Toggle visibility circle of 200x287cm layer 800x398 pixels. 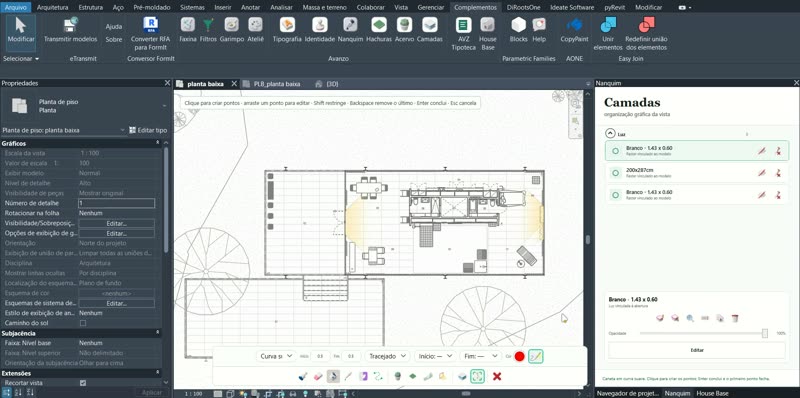click(x=616, y=173)
